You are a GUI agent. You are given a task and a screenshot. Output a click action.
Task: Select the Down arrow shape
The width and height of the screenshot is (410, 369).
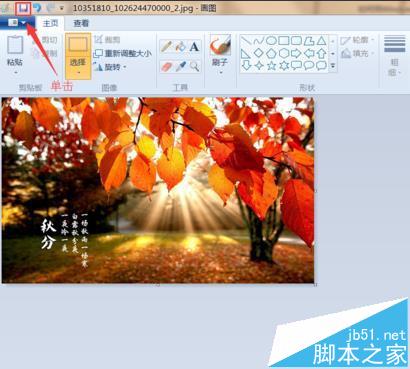[246, 65]
